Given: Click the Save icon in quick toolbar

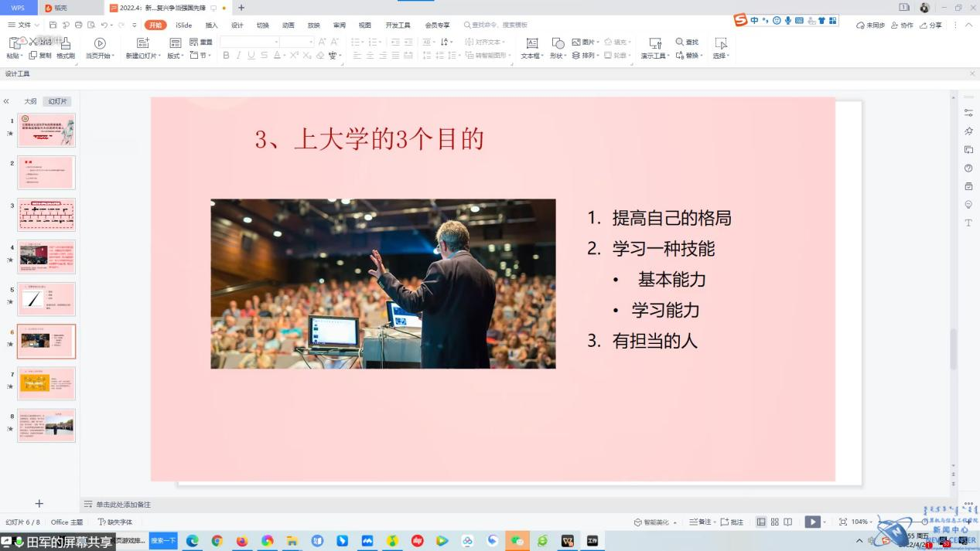Looking at the screenshot, I should tap(53, 26).
